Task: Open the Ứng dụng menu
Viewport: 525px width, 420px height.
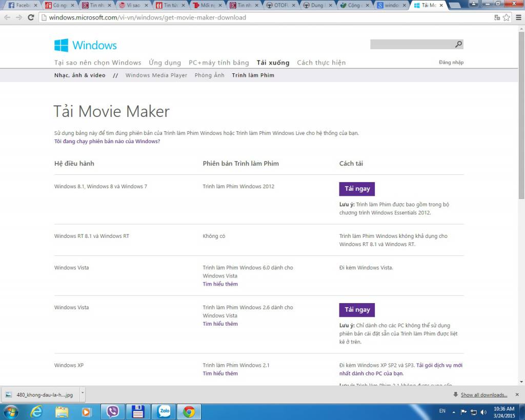Action: click(x=165, y=63)
